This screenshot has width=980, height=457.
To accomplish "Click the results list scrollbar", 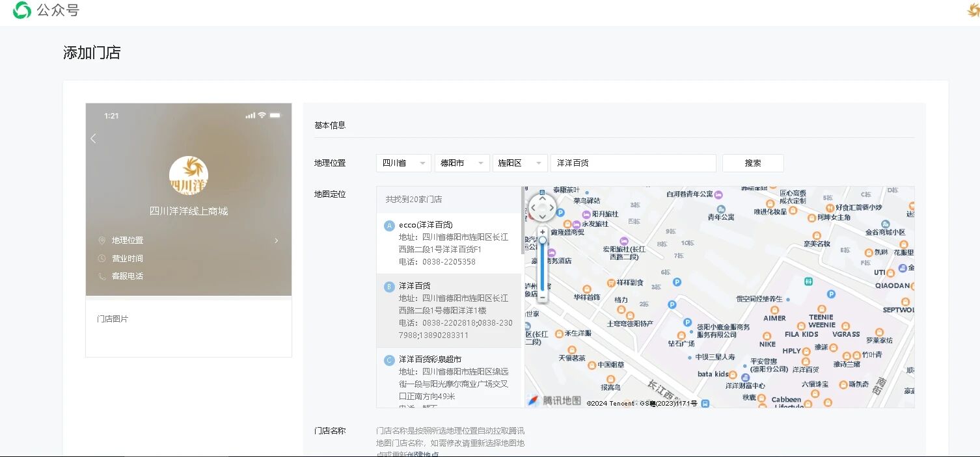I will tap(523, 221).
